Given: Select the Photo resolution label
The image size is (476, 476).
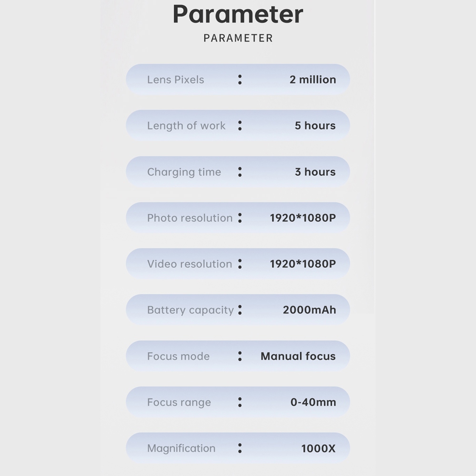Looking at the screenshot, I should 189,218.
